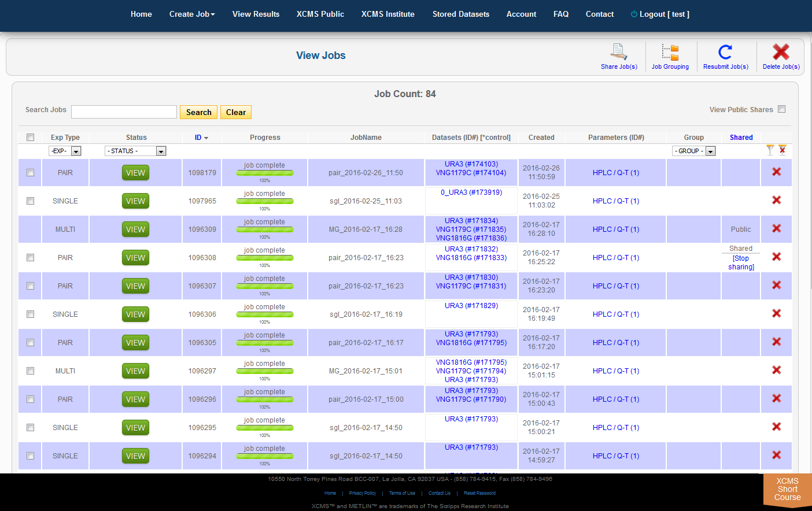Click VIEW for job 1096309
Screen dimensions: 812x511
135,229
